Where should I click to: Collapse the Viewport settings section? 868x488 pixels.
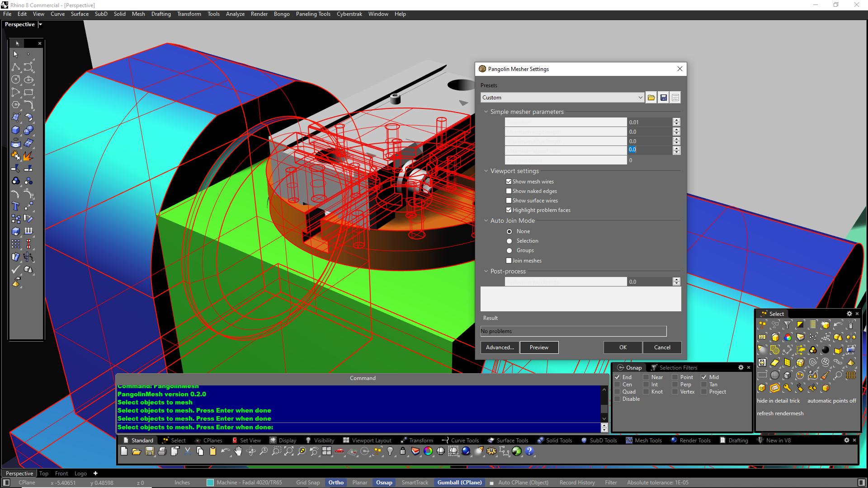pos(486,171)
